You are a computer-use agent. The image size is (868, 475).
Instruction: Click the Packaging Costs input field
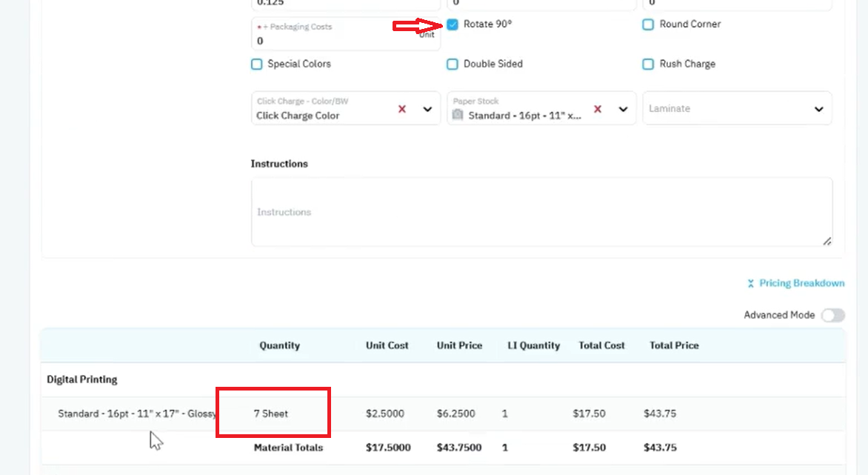click(345, 34)
